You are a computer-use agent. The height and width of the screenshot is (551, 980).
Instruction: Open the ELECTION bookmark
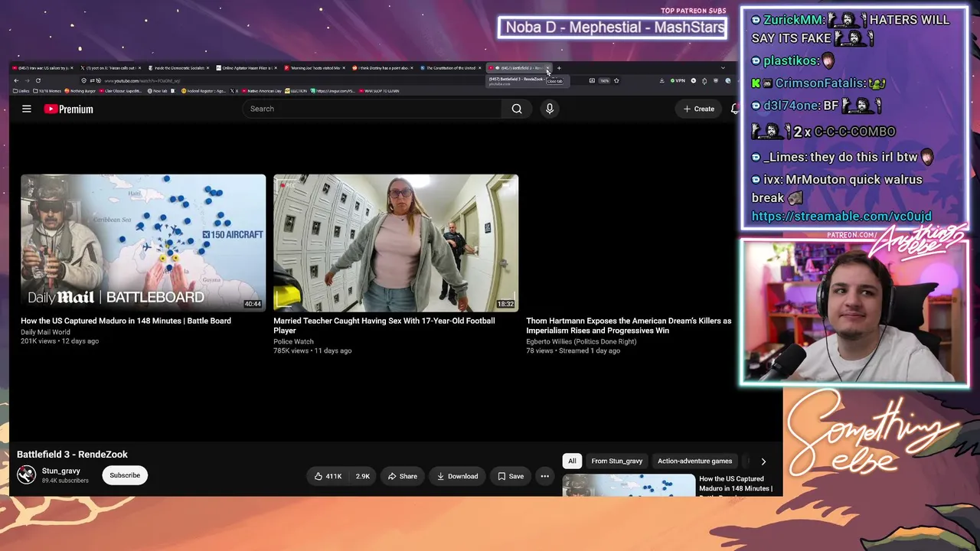(296, 91)
